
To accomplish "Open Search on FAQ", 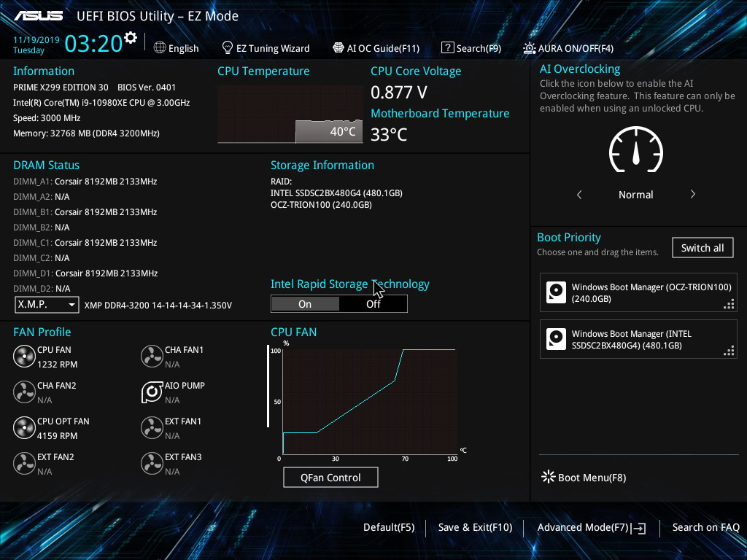I will 705,528.
